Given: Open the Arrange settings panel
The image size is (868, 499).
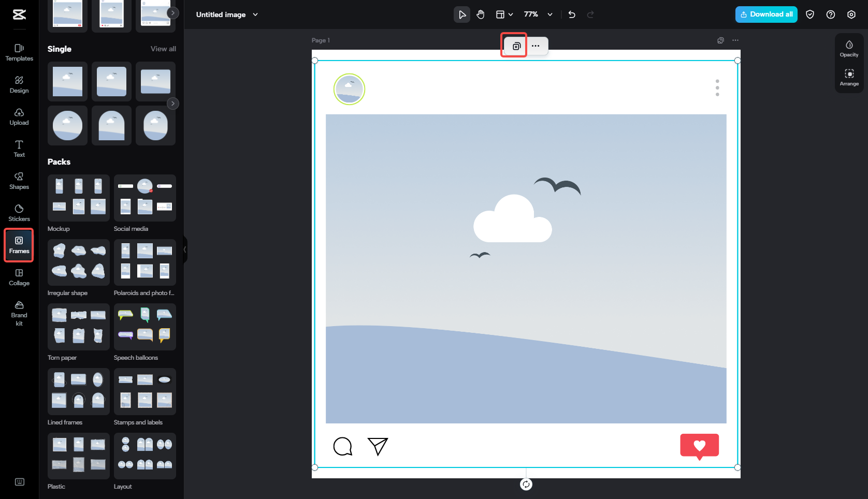Looking at the screenshot, I should (x=849, y=77).
